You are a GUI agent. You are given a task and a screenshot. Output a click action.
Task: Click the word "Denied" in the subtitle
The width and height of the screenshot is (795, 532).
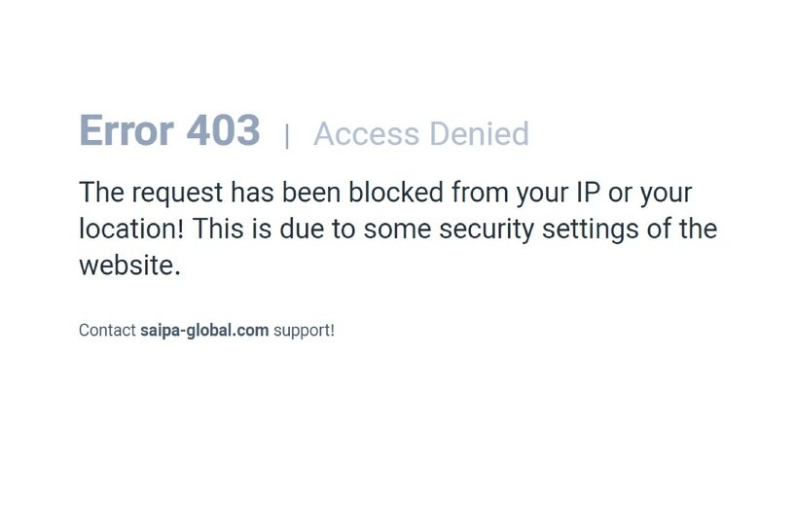click(x=480, y=134)
